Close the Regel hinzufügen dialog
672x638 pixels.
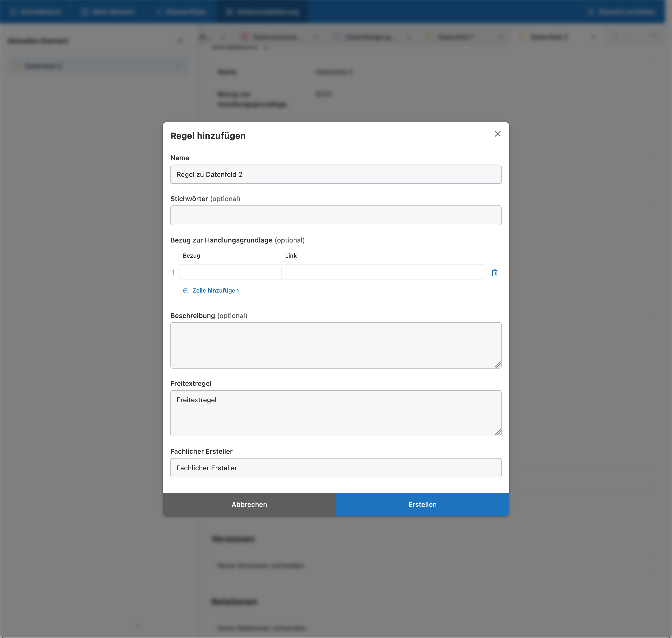pyautogui.click(x=498, y=134)
